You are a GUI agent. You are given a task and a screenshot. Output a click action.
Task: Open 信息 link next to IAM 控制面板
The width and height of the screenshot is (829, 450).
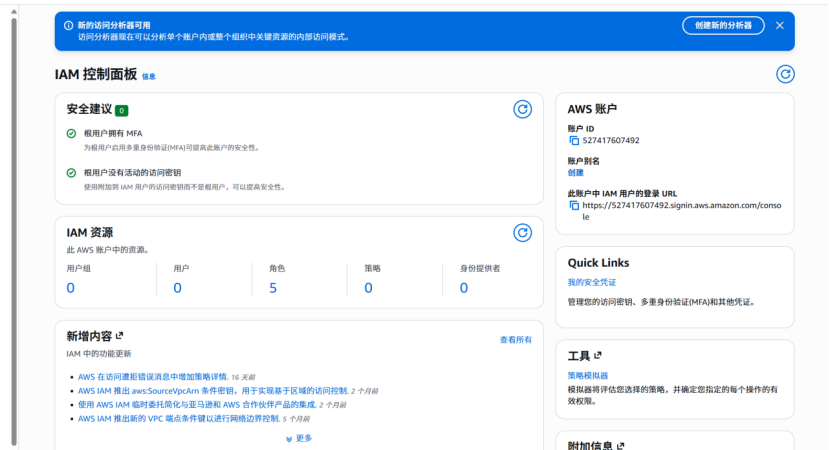pyautogui.click(x=149, y=76)
